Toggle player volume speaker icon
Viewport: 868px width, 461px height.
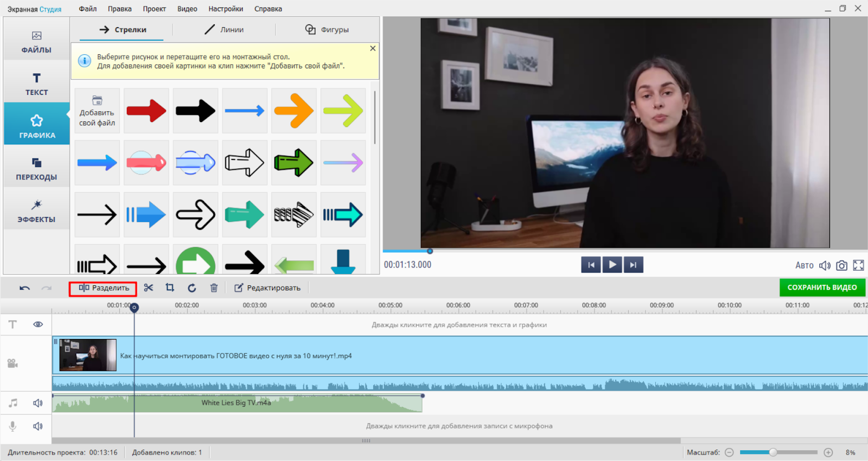(x=825, y=265)
